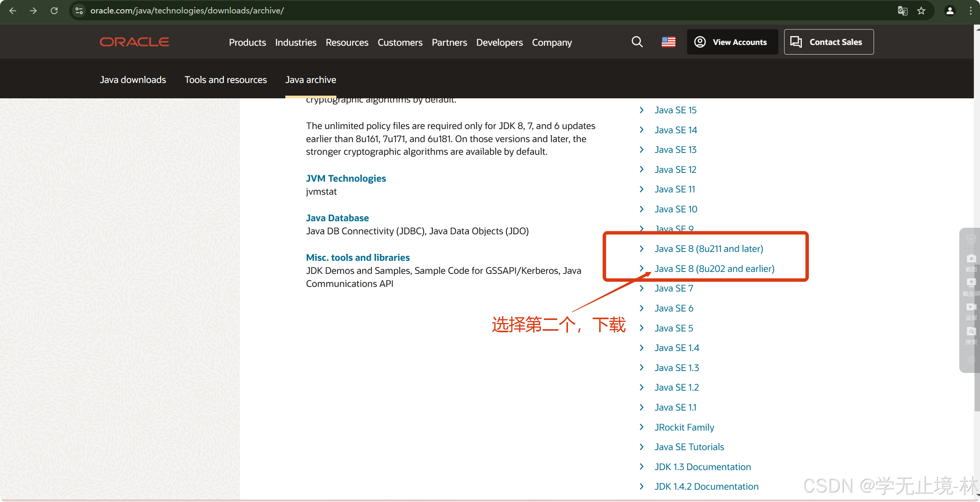
Task: Open the browser profile avatar icon
Action: (x=950, y=11)
